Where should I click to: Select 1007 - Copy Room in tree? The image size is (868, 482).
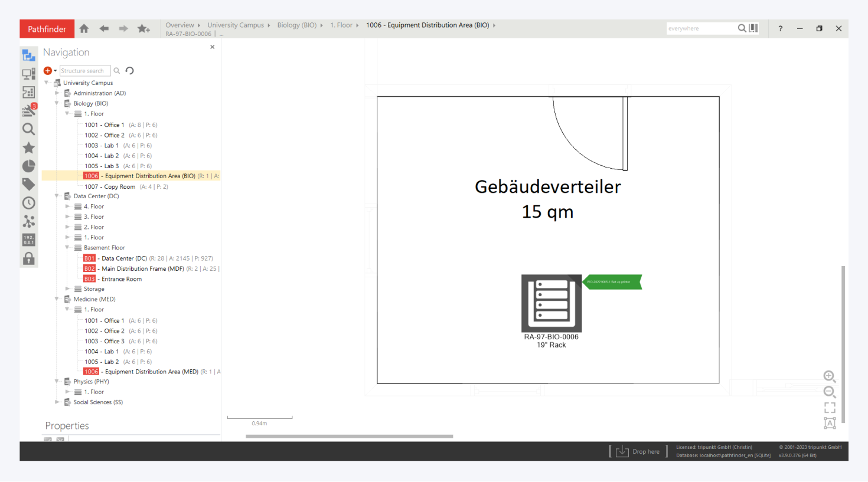(x=110, y=187)
